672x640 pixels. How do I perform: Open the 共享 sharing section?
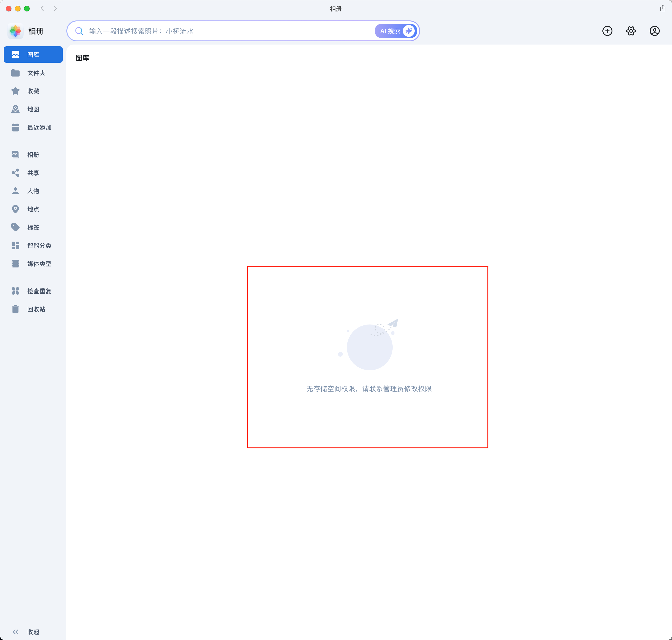[x=33, y=173]
